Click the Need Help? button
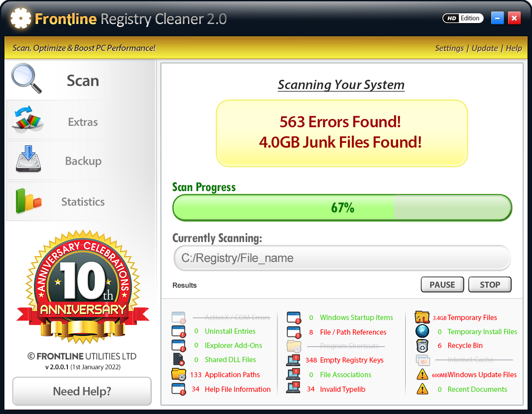 tap(82, 391)
